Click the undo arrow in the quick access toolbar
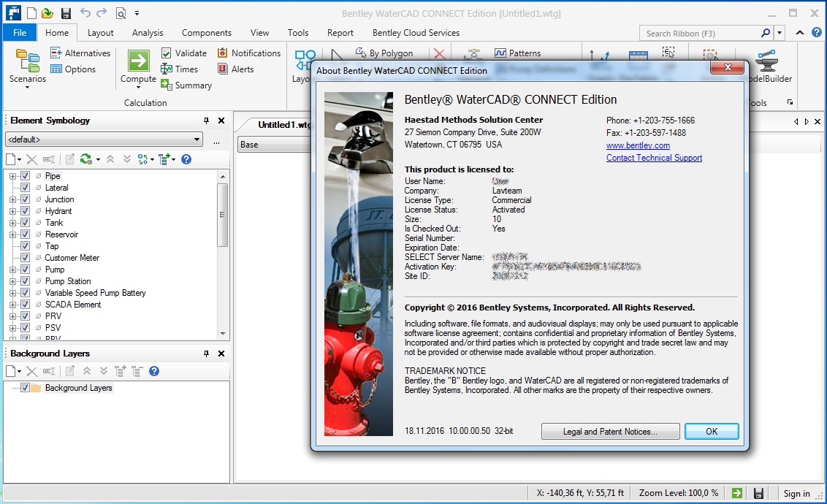Screen dimensions: 827x504 click(85, 12)
